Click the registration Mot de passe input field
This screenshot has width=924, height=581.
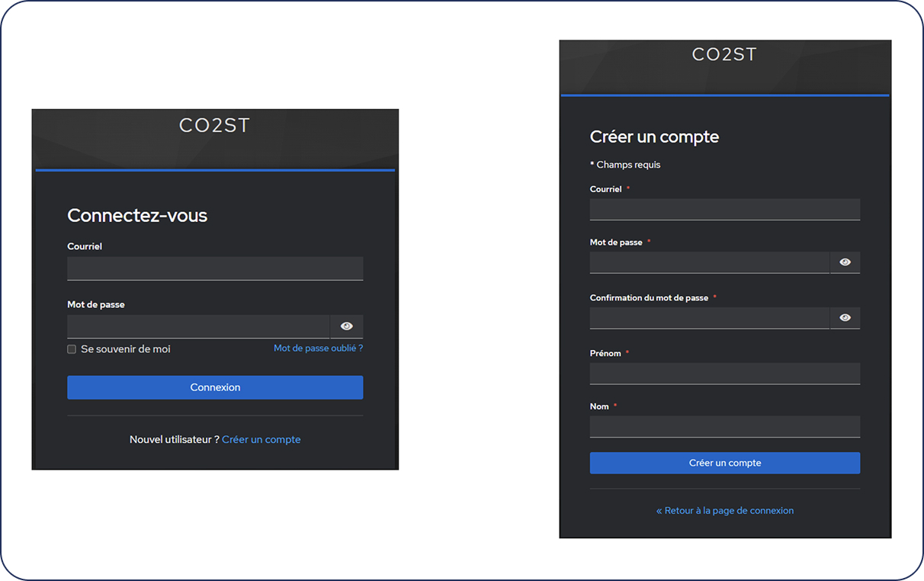[x=709, y=262]
